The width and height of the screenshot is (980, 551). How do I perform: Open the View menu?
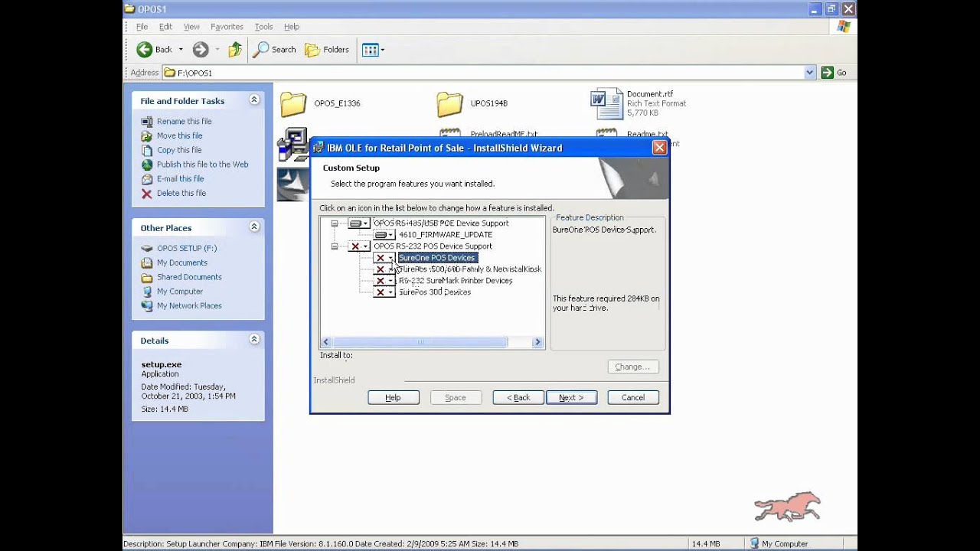(x=191, y=27)
